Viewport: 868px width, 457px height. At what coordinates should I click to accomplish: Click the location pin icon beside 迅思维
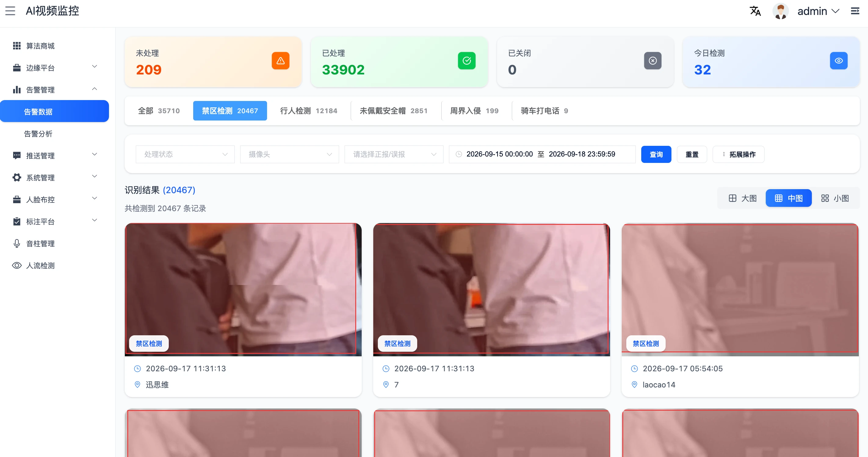coord(137,384)
